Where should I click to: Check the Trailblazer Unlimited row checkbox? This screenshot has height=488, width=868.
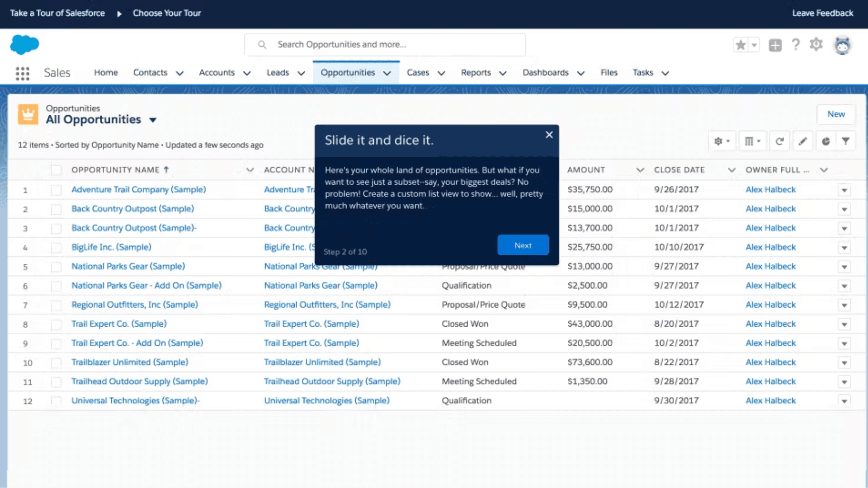click(x=56, y=363)
